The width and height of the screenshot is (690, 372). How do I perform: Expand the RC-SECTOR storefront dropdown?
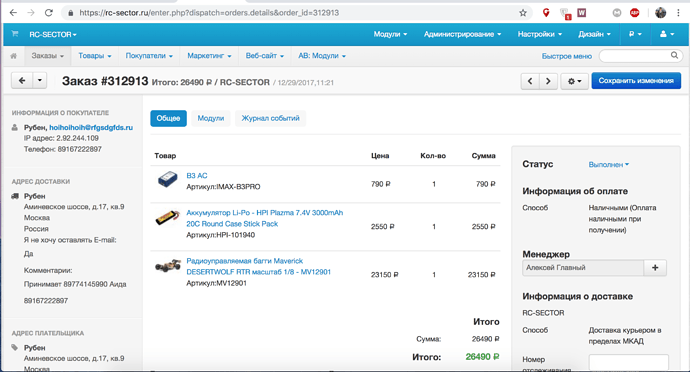coord(53,34)
